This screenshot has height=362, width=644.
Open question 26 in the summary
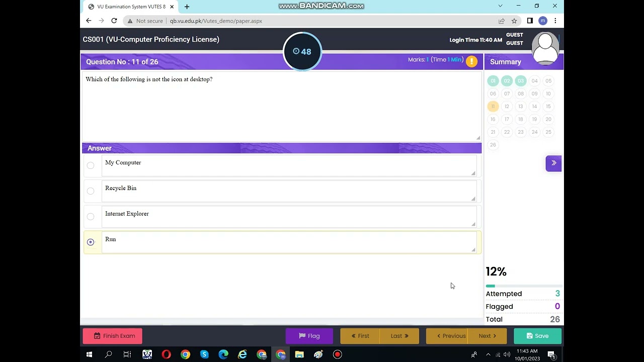493,145
